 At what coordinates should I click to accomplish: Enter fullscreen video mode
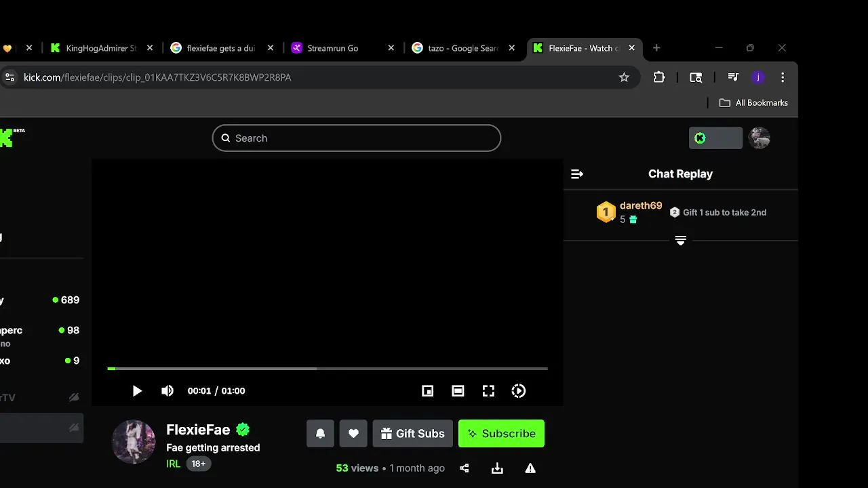(x=488, y=391)
